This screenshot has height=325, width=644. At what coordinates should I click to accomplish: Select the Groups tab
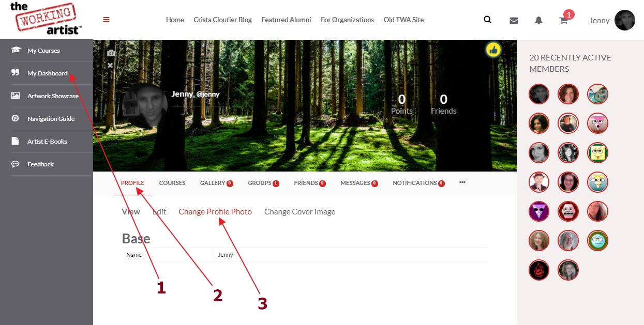click(263, 183)
